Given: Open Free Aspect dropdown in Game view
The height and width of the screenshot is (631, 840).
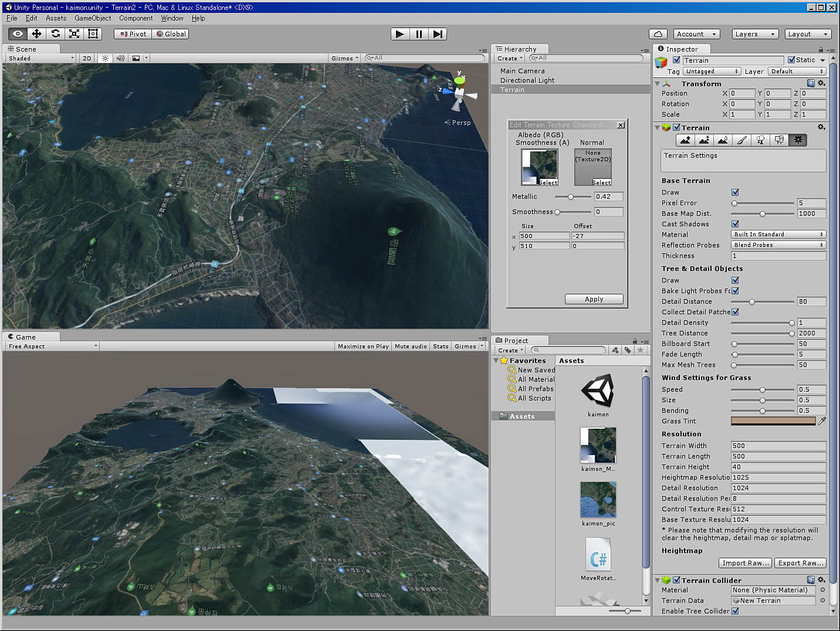Looking at the screenshot, I should click(x=52, y=347).
